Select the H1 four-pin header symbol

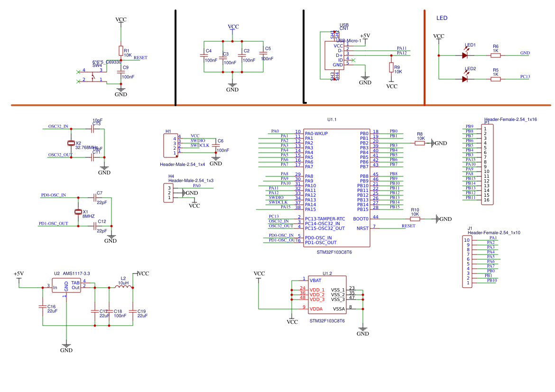pyautogui.click(x=171, y=146)
